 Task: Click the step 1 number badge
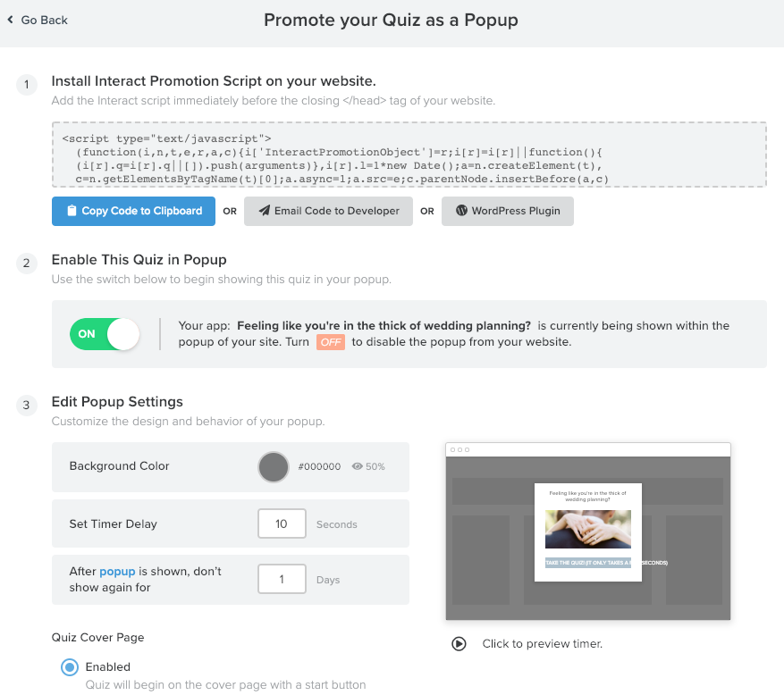(27, 85)
